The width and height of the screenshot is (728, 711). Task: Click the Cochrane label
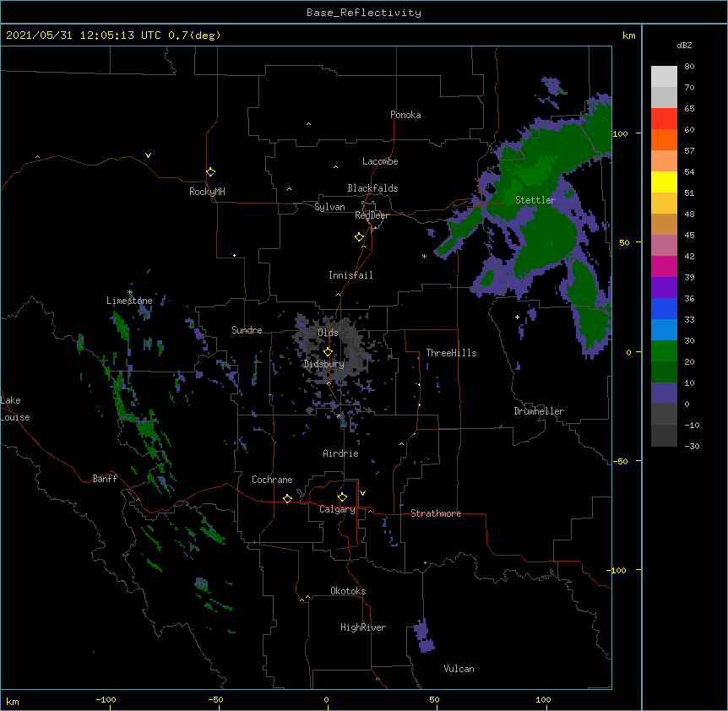[272, 480]
